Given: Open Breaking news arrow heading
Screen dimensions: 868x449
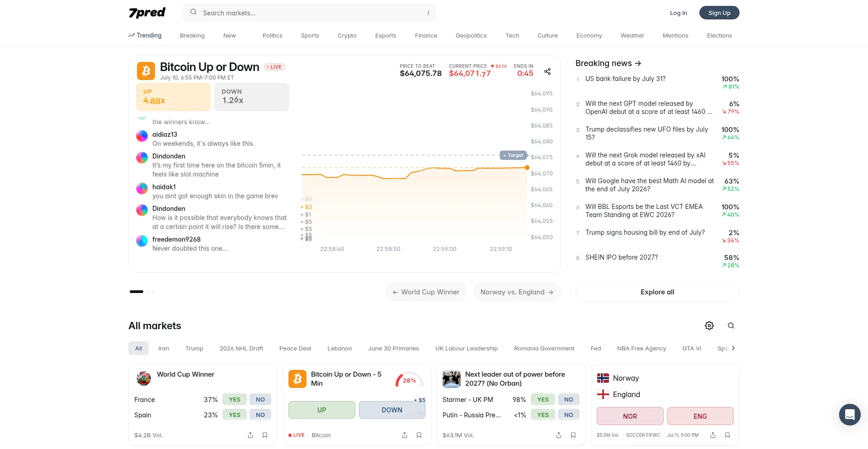Looking at the screenshot, I should [608, 63].
